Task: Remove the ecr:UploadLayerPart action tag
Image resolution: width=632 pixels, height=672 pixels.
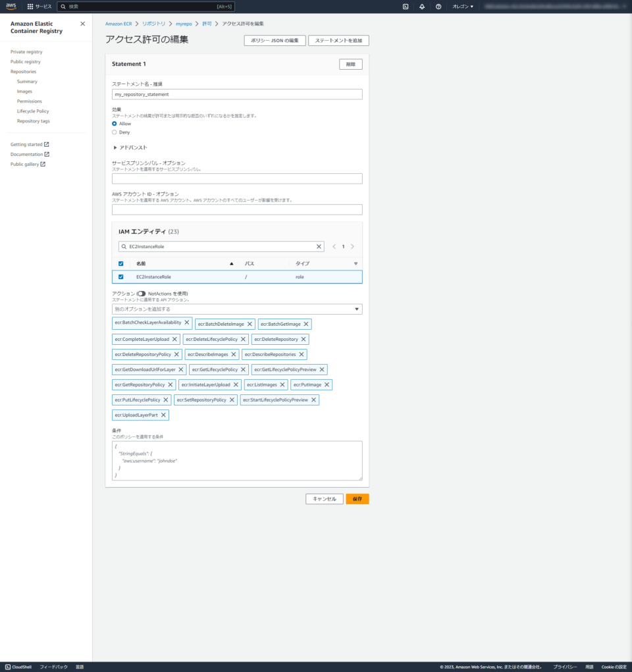Action: [x=164, y=415]
